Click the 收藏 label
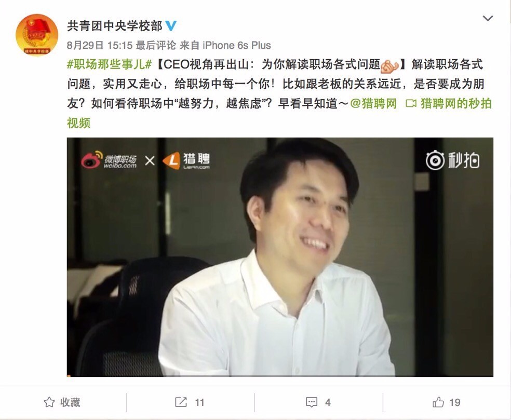511x420 pixels. coord(70,402)
